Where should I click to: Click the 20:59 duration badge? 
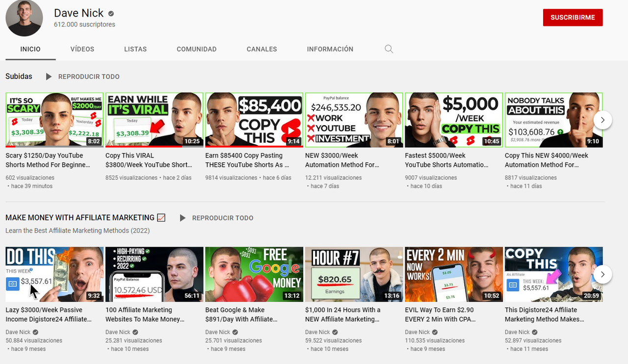click(x=591, y=296)
